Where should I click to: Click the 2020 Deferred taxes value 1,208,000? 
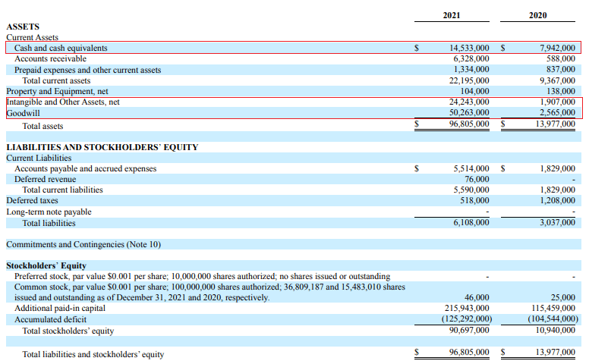pos(557,200)
